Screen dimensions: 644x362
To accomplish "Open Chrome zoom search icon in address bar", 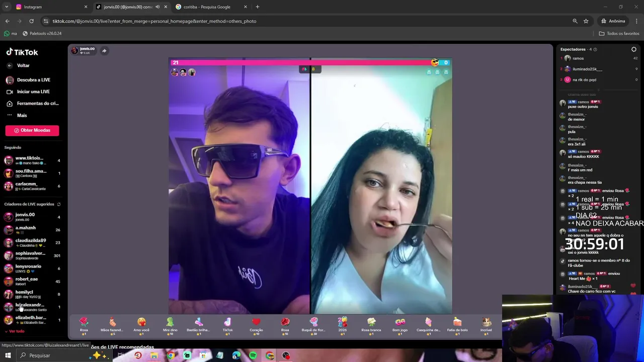I will (575, 21).
